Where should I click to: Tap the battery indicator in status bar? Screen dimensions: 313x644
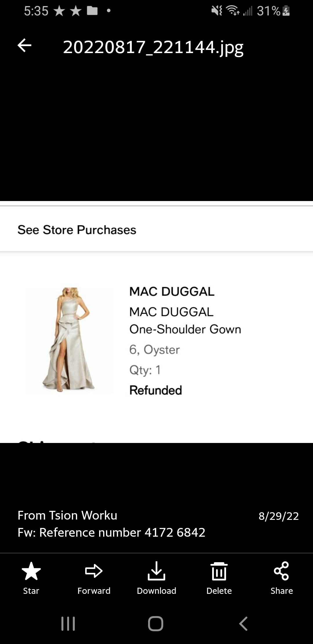click(286, 11)
